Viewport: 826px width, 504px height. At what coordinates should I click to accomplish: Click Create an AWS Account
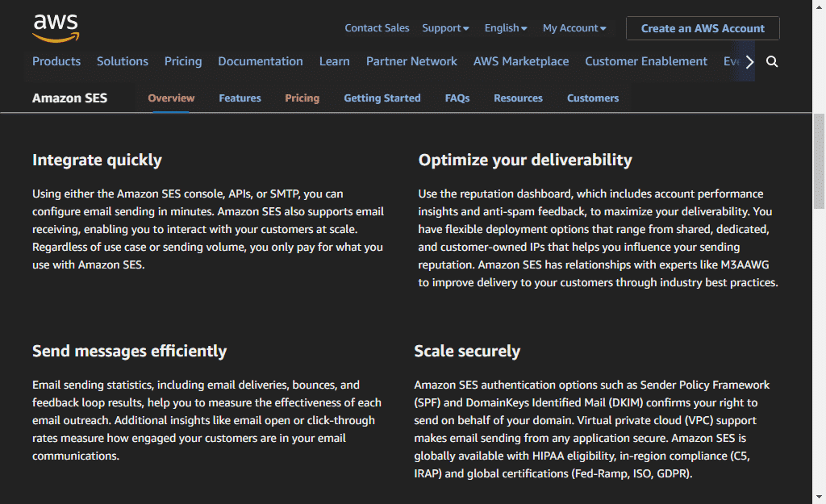tap(702, 27)
